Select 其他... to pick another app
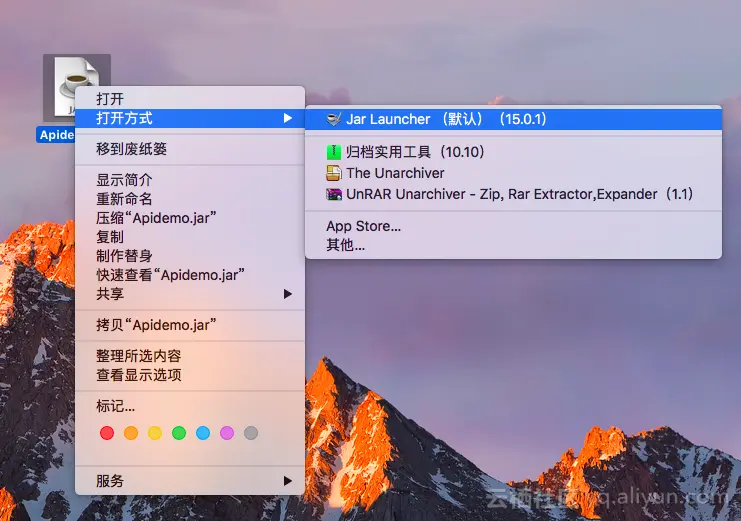This screenshot has height=521, width=741. pos(514,245)
